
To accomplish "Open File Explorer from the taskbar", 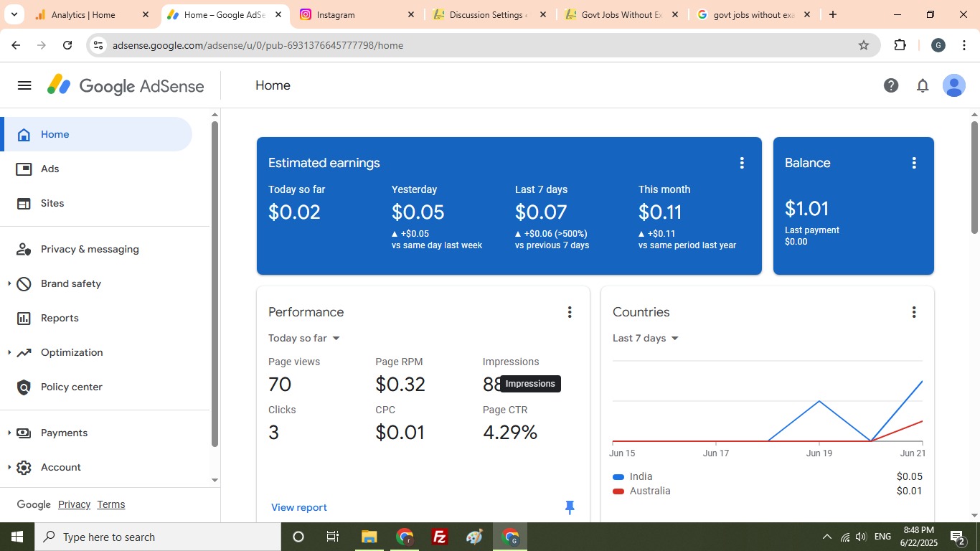I will click(x=369, y=537).
